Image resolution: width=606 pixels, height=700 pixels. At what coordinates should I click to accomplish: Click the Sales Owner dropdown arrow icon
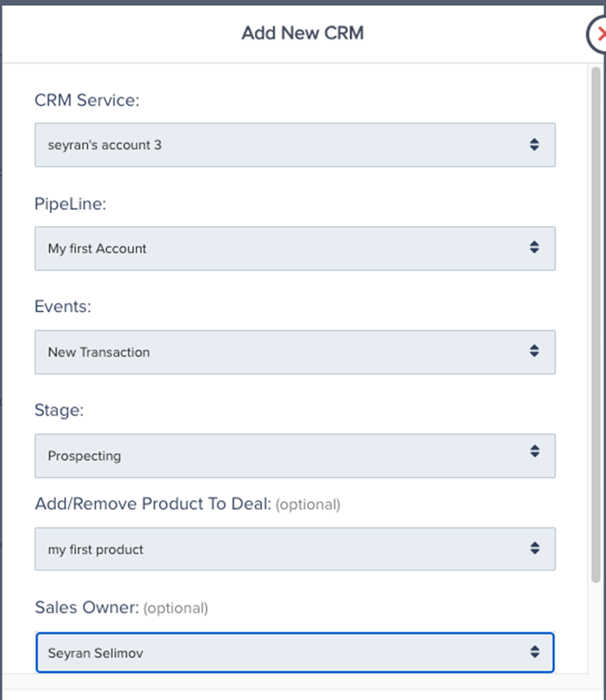tap(535, 652)
